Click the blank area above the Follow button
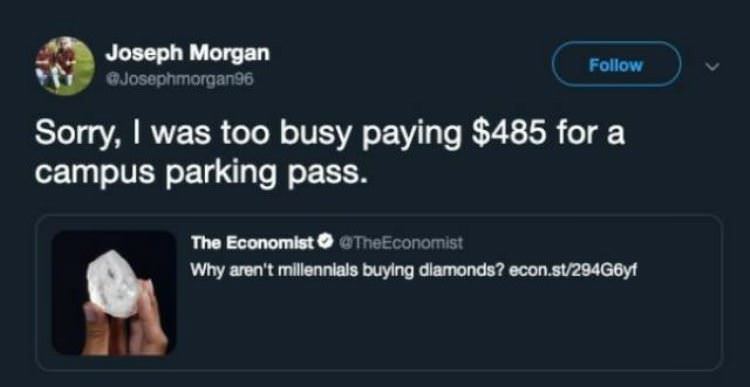750x387 pixels. 616,20
